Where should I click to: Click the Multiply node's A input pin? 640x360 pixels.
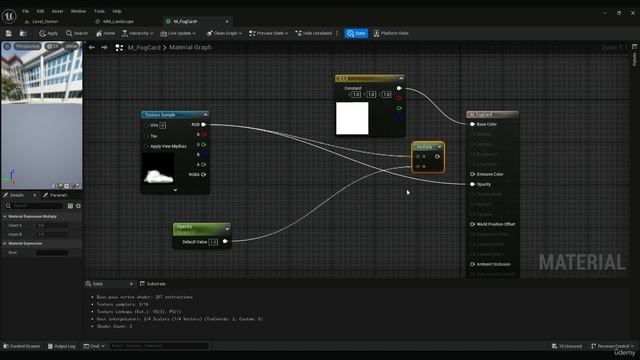[417, 156]
